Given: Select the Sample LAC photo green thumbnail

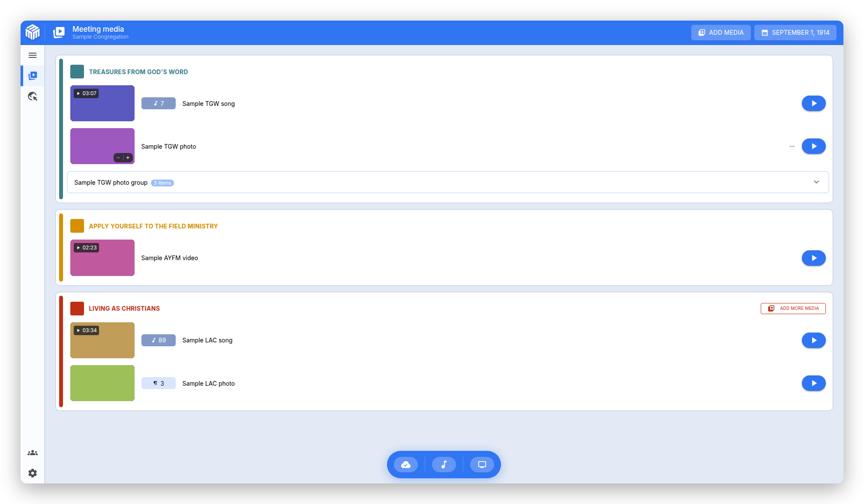Looking at the screenshot, I should coord(102,383).
